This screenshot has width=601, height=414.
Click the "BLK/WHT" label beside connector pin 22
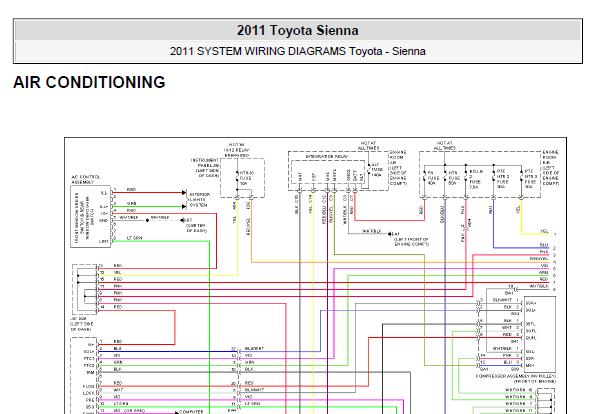[254, 348]
